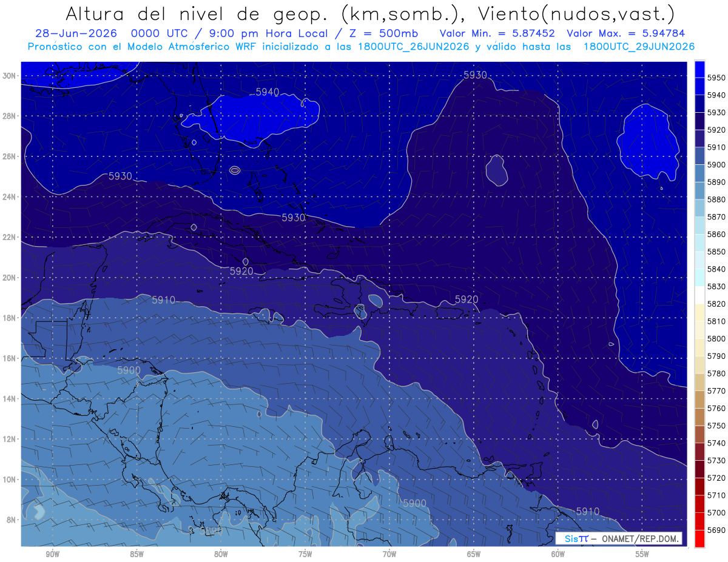The width and height of the screenshot is (728, 562).
Task: Click the 85W longitude axis label
Action: click(136, 554)
